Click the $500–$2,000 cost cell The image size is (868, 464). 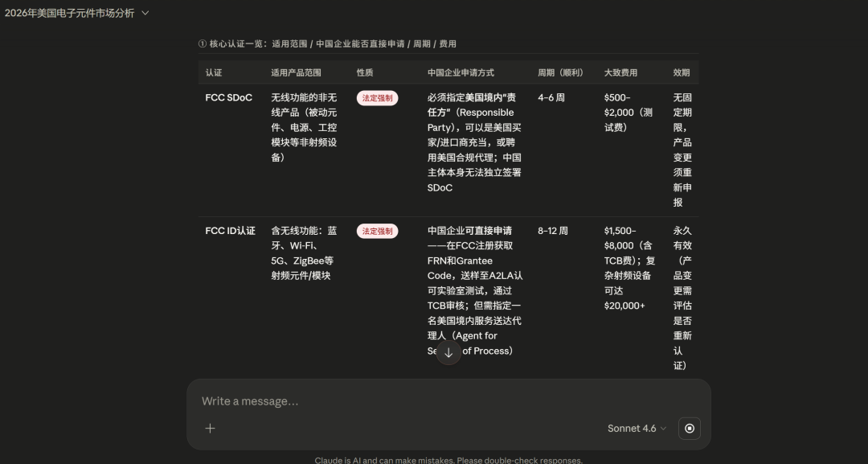(628, 113)
